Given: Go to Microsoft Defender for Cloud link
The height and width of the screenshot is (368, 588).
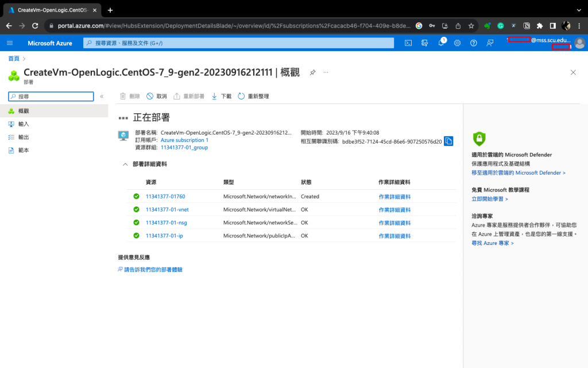Looking at the screenshot, I should pyautogui.click(x=519, y=172).
